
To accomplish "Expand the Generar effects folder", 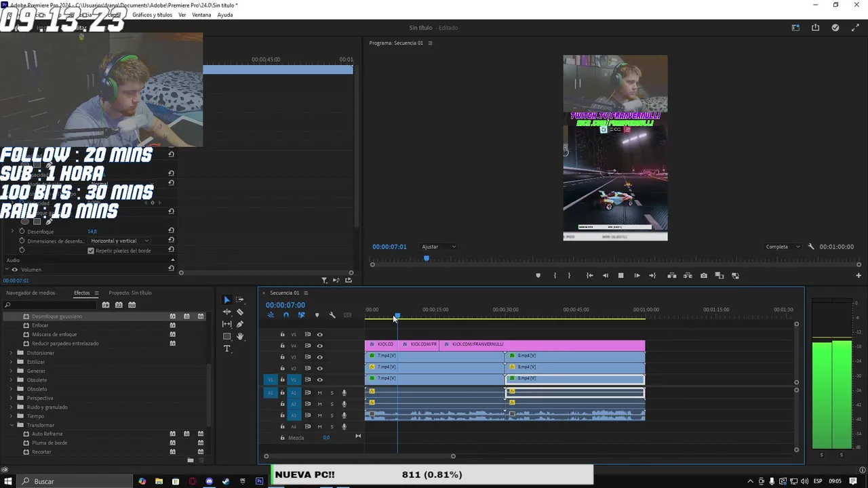I will (x=12, y=371).
